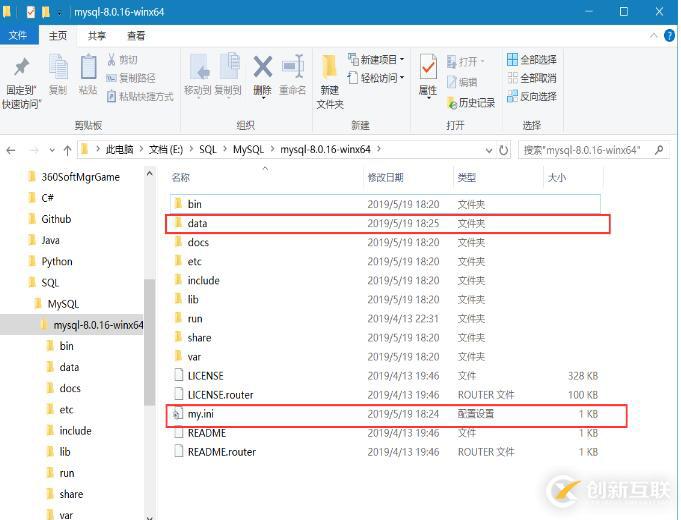
Task: Click Select none in ribbon
Action: pyautogui.click(x=532, y=78)
